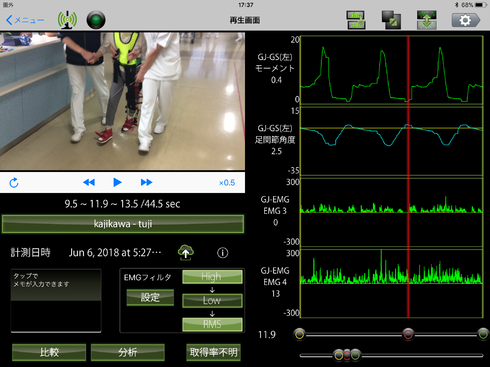
Task: Tap the Bluetooth status bar icon
Action: click(x=457, y=5)
